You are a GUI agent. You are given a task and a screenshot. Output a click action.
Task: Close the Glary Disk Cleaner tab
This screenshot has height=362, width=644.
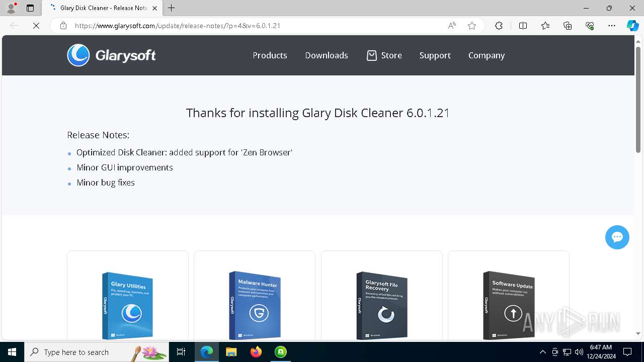coord(154,8)
